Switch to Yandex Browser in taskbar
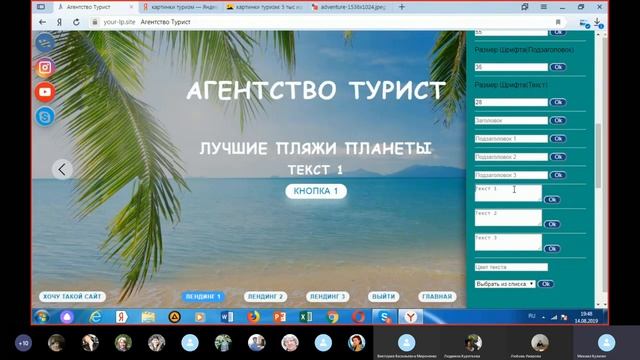Image resolution: width=640 pixels, height=360 pixels. 410,317
